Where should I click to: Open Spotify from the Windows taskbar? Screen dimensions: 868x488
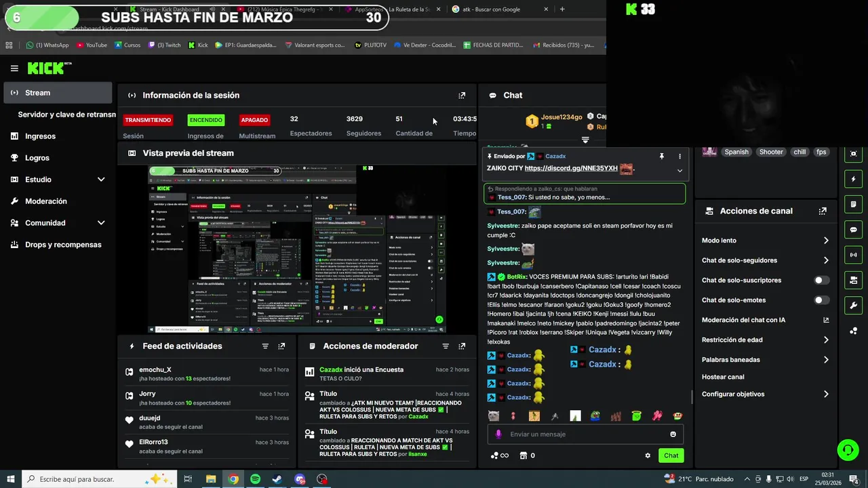[x=255, y=479]
